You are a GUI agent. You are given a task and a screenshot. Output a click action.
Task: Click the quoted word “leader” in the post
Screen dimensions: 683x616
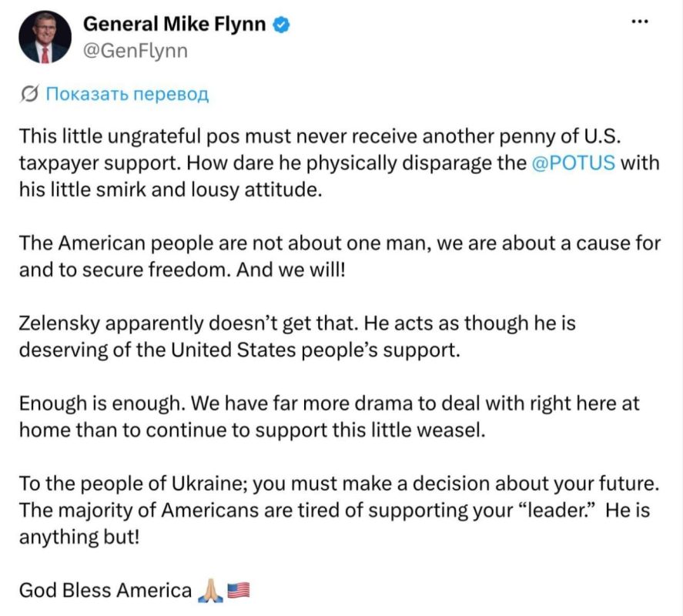tap(558, 510)
